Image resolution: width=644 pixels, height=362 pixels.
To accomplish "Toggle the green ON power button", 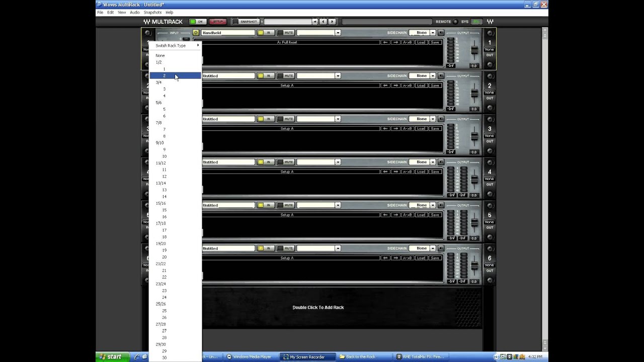I will tap(198, 22).
